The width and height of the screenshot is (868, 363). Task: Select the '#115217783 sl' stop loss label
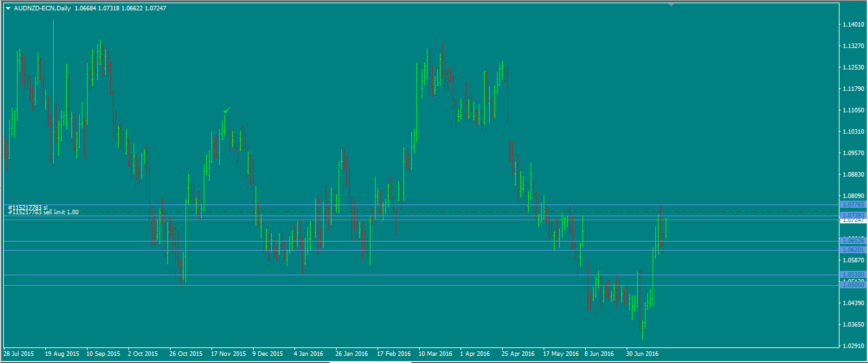(x=28, y=207)
